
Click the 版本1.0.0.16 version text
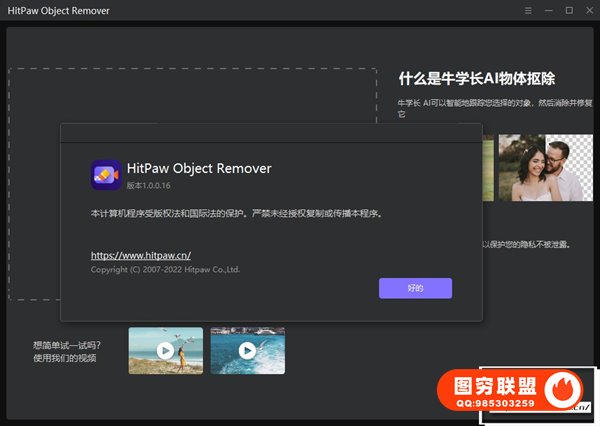[152, 186]
